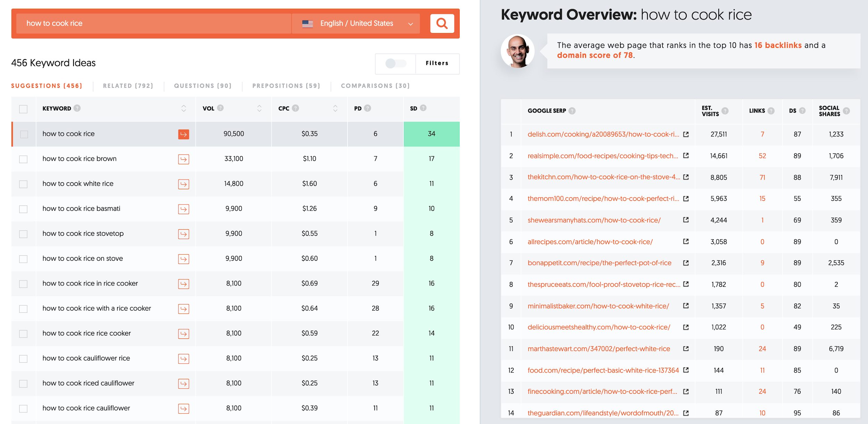Open the English / United States language dropdown
Image resolution: width=868 pixels, height=424 pixels.
pyautogui.click(x=356, y=24)
